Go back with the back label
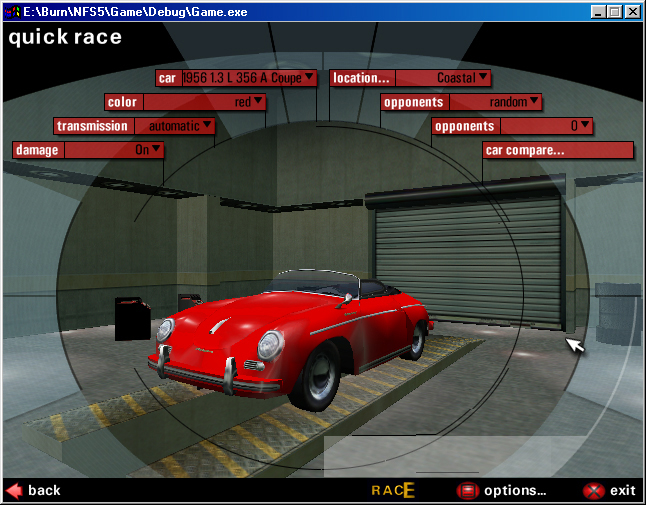Screen dimensions: 646x505 [x=44, y=490]
